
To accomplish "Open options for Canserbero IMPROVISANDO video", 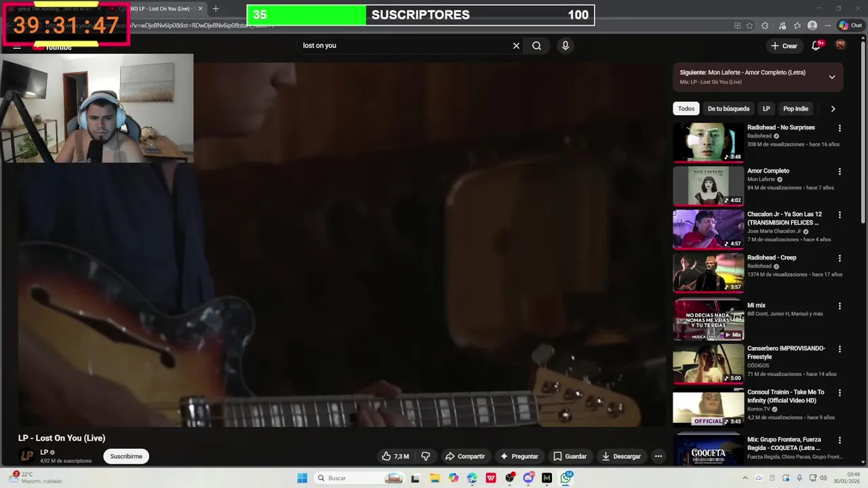I will tap(840, 349).
